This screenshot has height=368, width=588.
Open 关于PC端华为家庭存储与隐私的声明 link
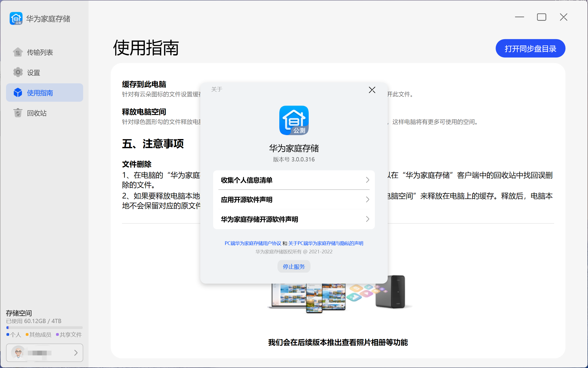(326, 243)
